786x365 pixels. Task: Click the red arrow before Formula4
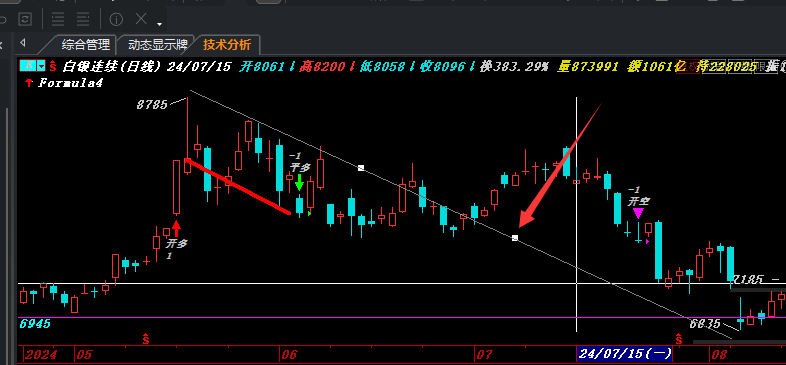pos(29,83)
